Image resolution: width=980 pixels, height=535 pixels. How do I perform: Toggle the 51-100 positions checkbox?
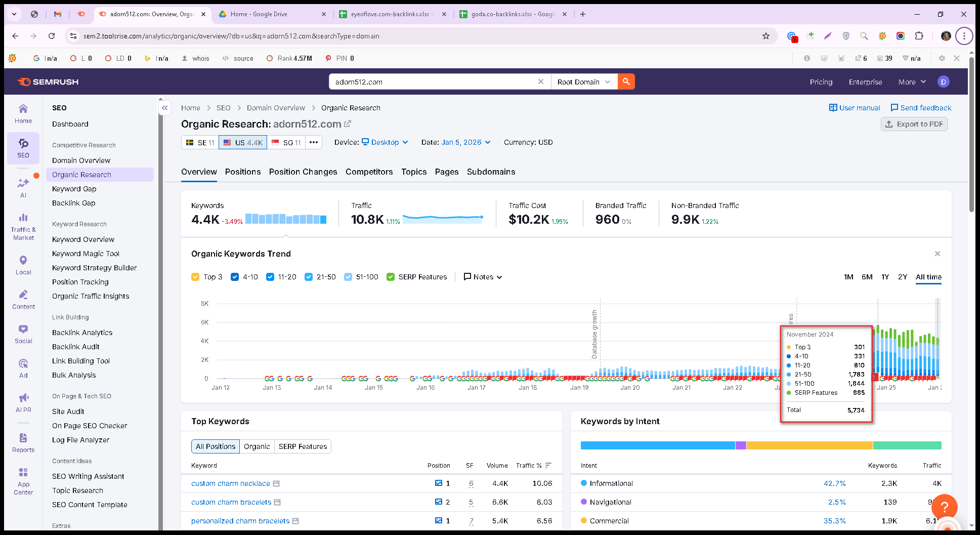(348, 277)
